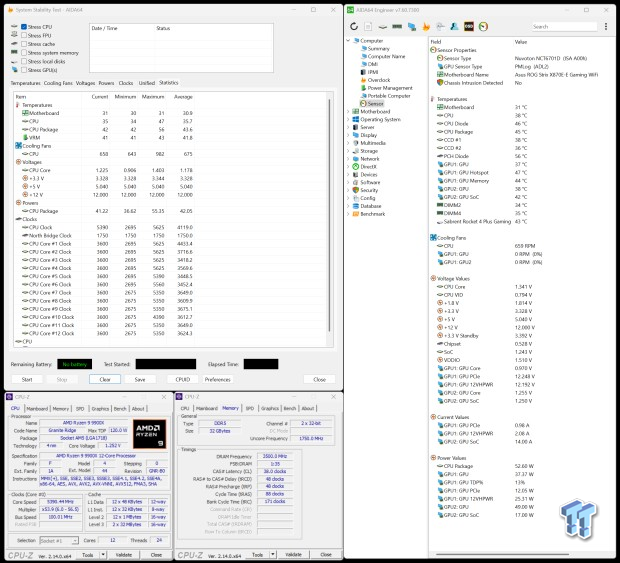Click the Cooling Fans icon in Statistics table
Viewport: 620px width, 563px height.
pos(18,146)
